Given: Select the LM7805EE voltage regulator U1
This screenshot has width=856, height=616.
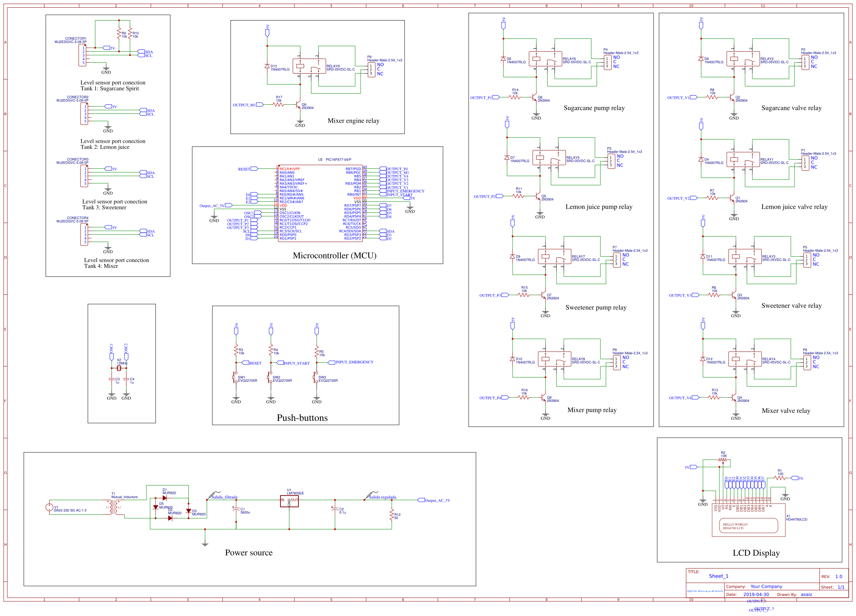Looking at the screenshot, I should point(289,501).
